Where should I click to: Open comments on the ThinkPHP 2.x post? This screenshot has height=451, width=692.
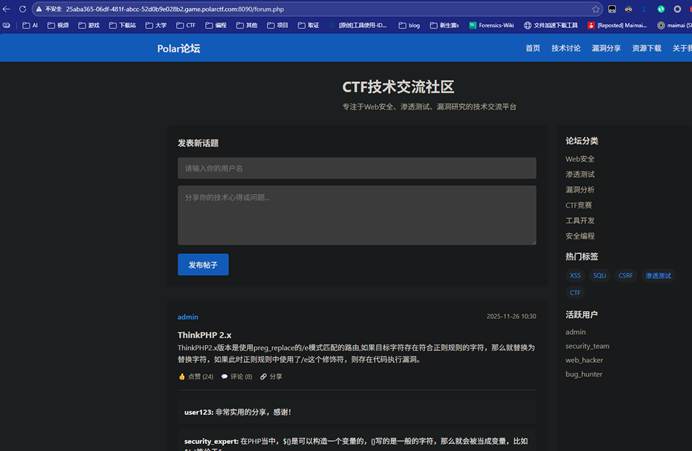[237, 376]
